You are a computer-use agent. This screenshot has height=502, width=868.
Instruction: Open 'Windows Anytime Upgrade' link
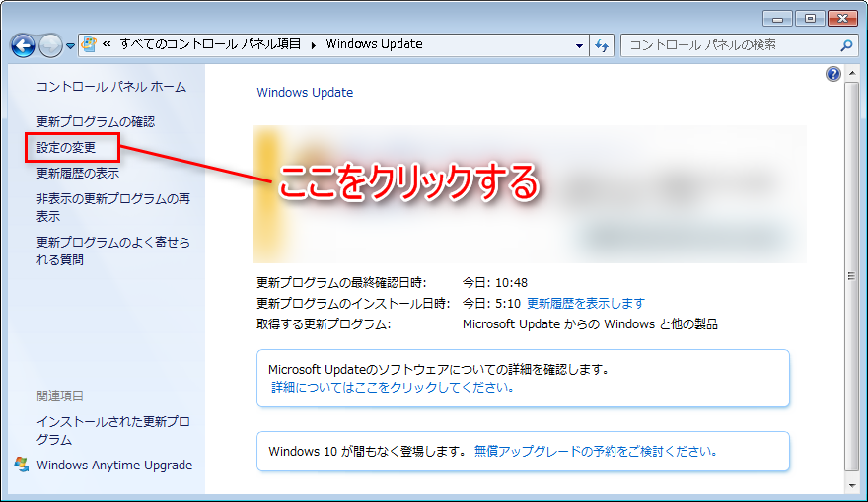114,465
